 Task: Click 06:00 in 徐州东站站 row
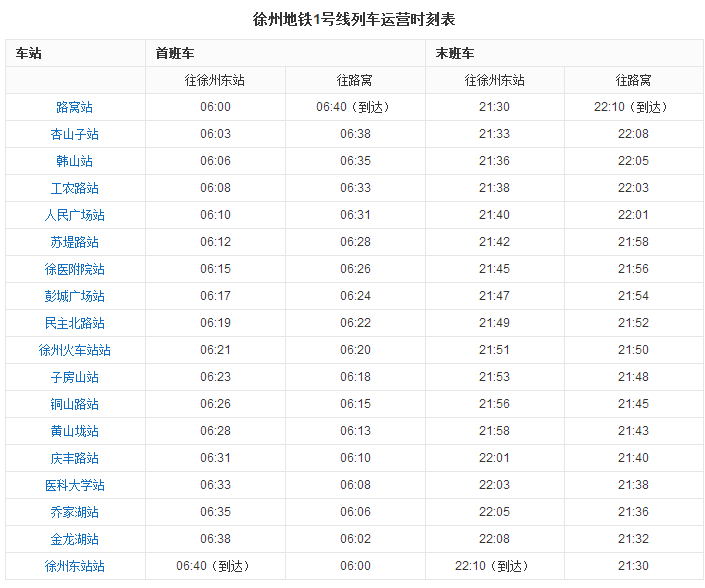355,566
